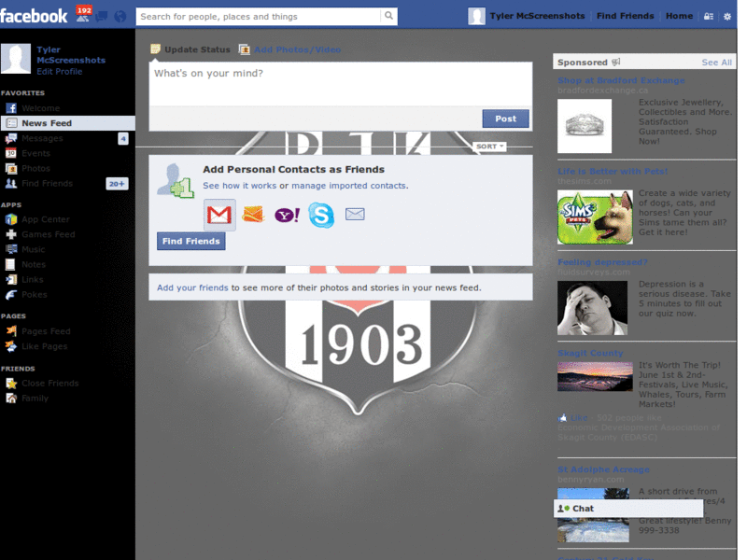Open 'manage imported contacts' link
This screenshot has width=747, height=560.
tap(348, 186)
